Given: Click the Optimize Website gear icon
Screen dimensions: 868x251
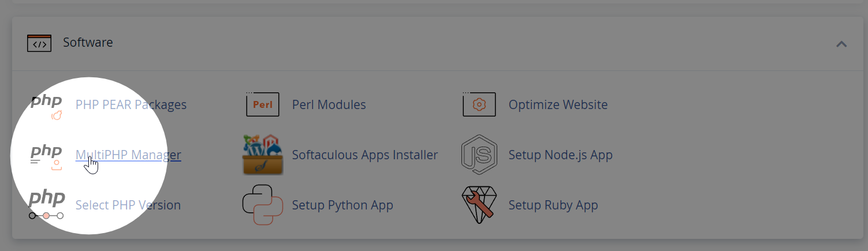Looking at the screenshot, I should tap(479, 104).
